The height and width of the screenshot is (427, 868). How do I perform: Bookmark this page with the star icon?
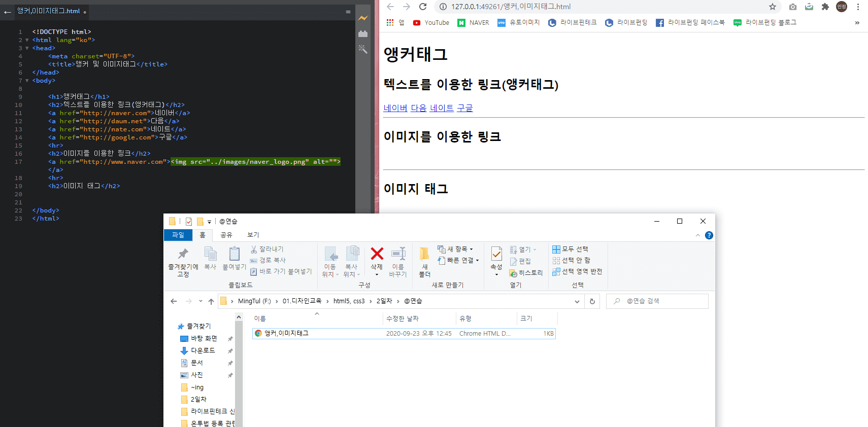pyautogui.click(x=773, y=7)
